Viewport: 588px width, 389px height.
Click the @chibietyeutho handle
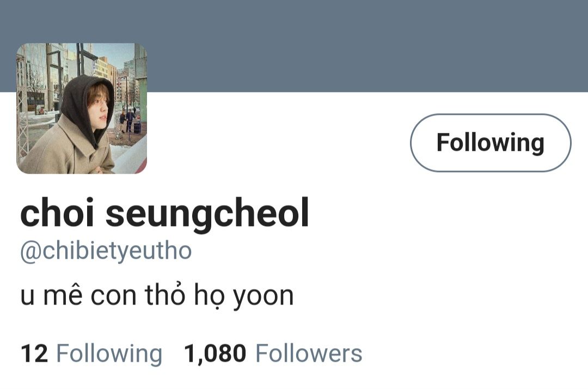(106, 252)
